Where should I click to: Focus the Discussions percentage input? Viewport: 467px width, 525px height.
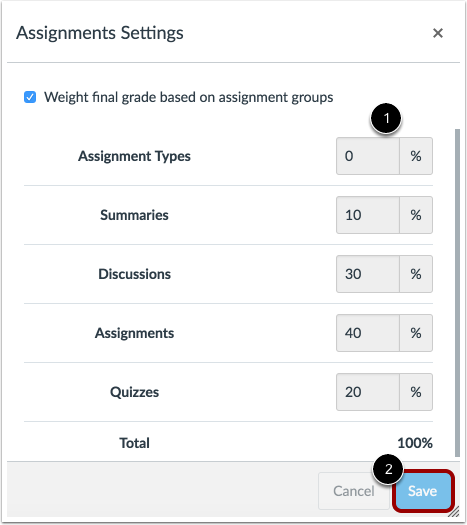coord(368,274)
